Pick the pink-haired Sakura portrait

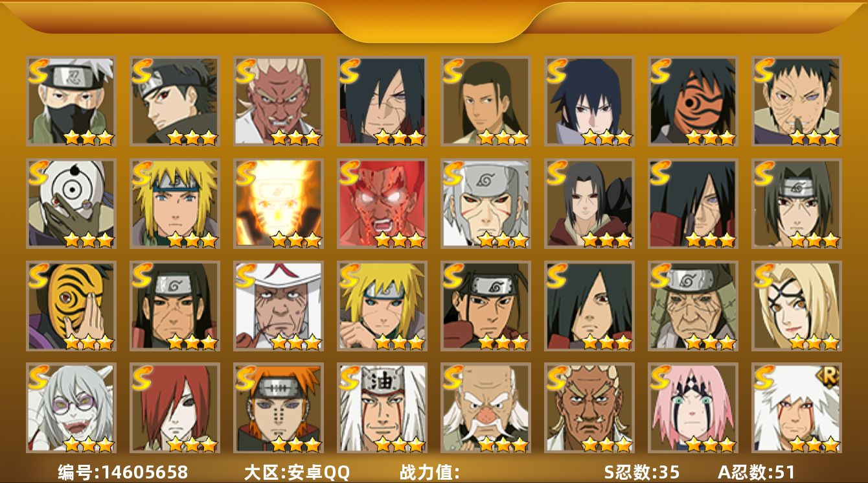tap(692, 408)
